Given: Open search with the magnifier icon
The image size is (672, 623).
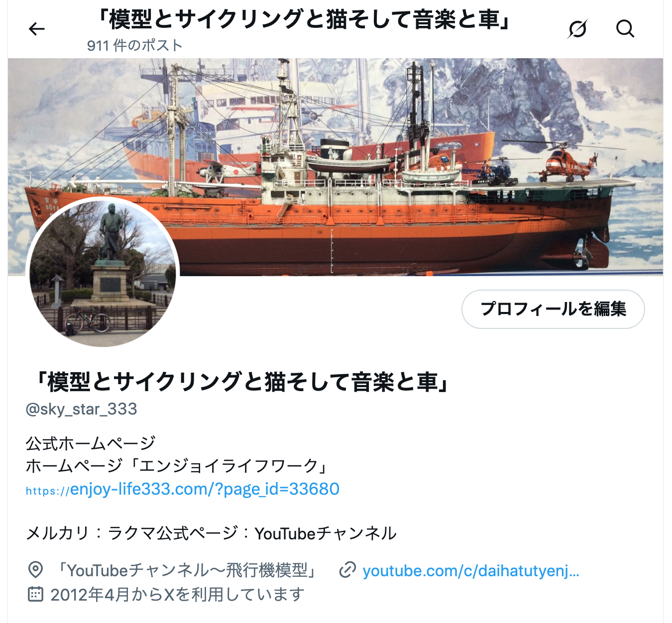Looking at the screenshot, I should click(x=625, y=29).
